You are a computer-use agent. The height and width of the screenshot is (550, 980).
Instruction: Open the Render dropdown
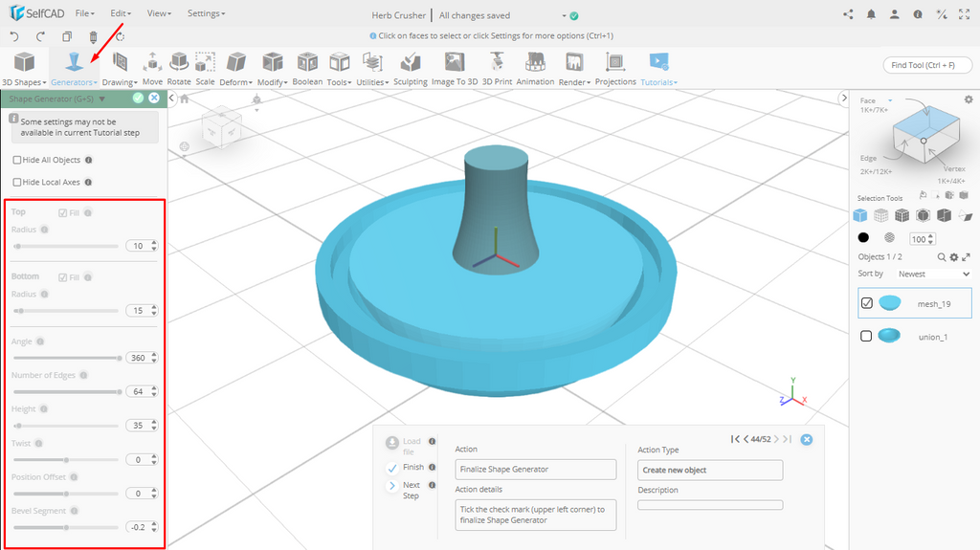pos(574,69)
